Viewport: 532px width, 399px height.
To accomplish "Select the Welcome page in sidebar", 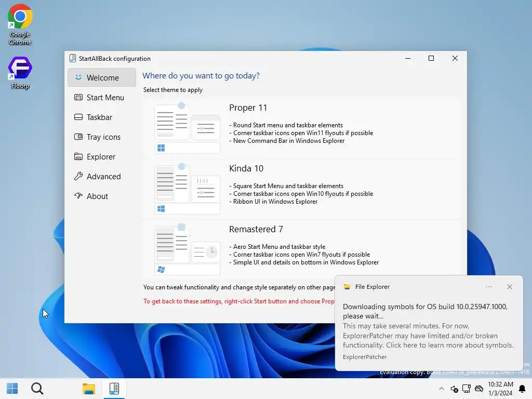I will 102,78.
